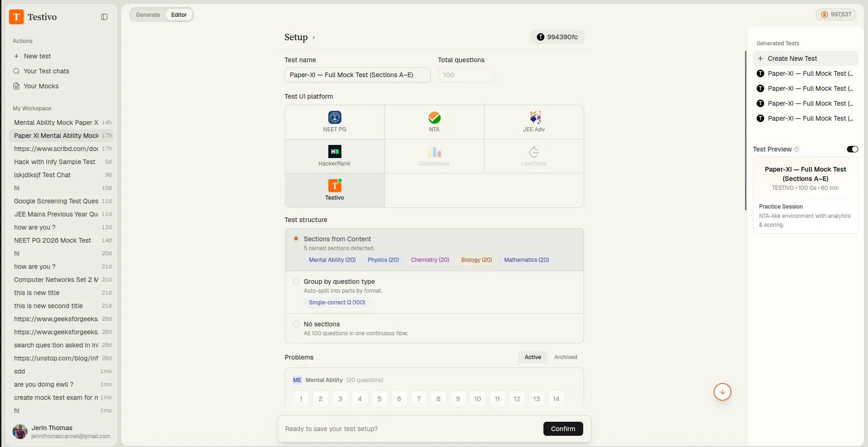Screen dimensions: 868x447
Task: Open the fourth generated Paper-XI test
Action: pos(805,118)
